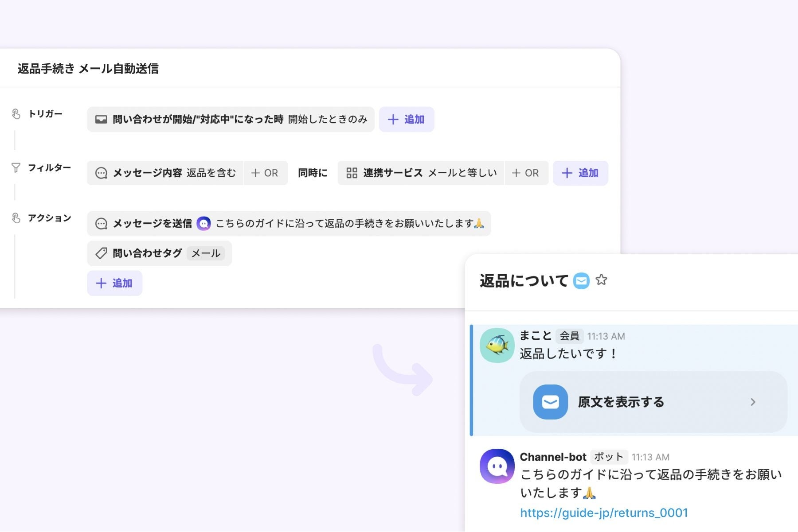Screen dimensions: 798x532
Task: Add a new action with 追加
Action: [114, 283]
